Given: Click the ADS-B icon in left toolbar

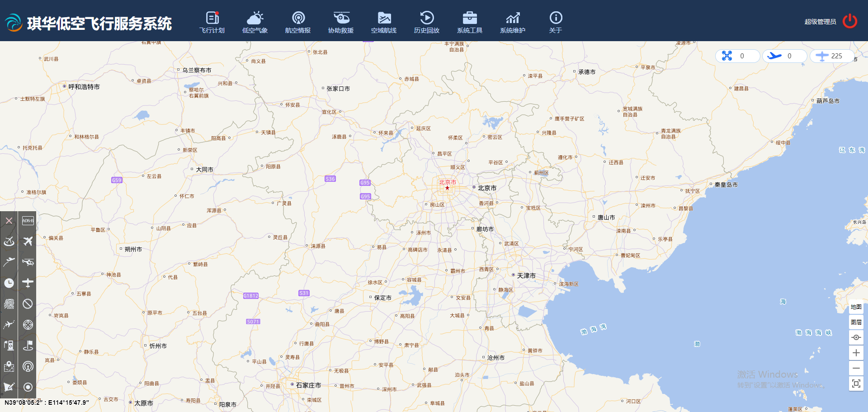Looking at the screenshot, I should [28, 221].
